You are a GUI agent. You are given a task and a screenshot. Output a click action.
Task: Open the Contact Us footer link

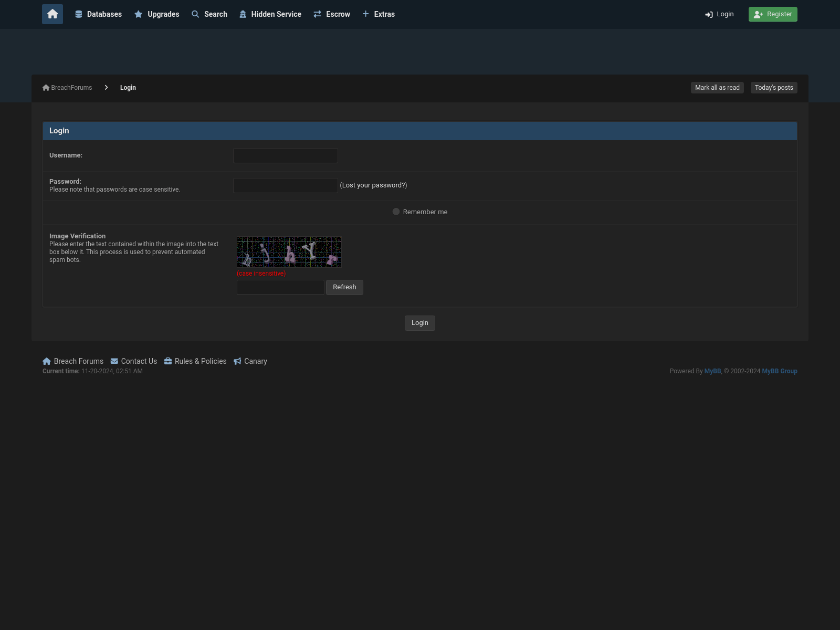coord(139,361)
